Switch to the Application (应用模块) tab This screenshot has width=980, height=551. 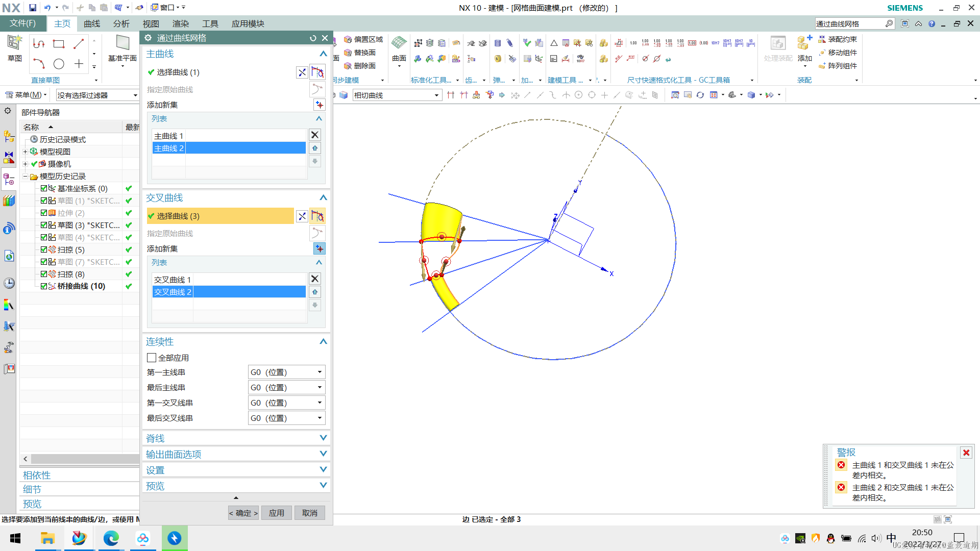click(248, 24)
